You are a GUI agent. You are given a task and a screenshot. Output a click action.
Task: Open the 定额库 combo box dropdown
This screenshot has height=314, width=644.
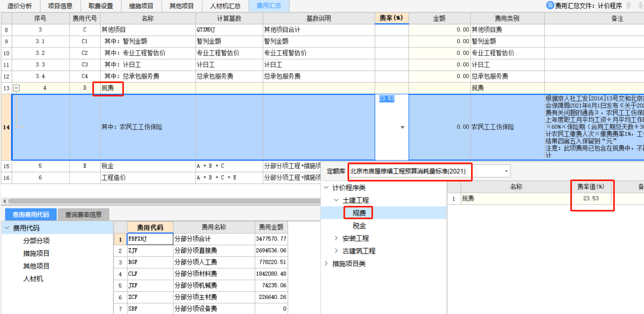[506, 171]
